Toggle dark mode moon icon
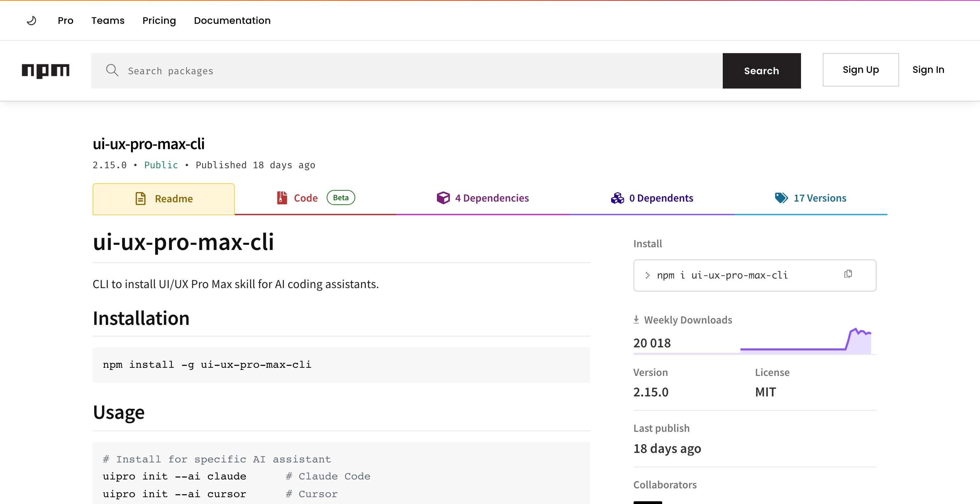Image resolution: width=980 pixels, height=504 pixels. [x=32, y=20]
